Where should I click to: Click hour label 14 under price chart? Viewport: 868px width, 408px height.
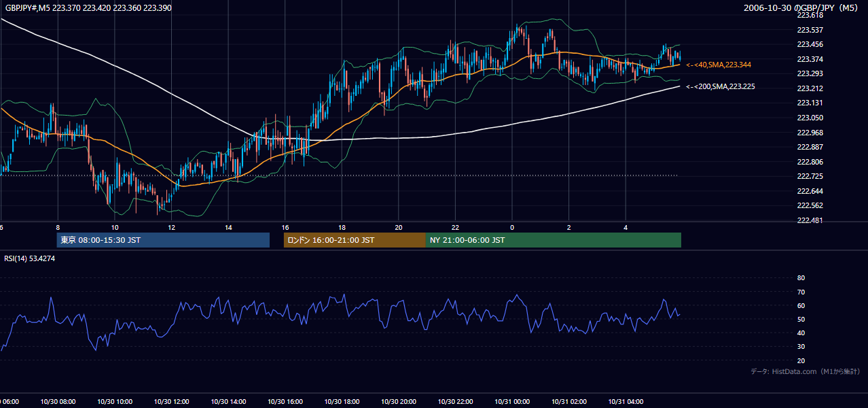point(228,228)
